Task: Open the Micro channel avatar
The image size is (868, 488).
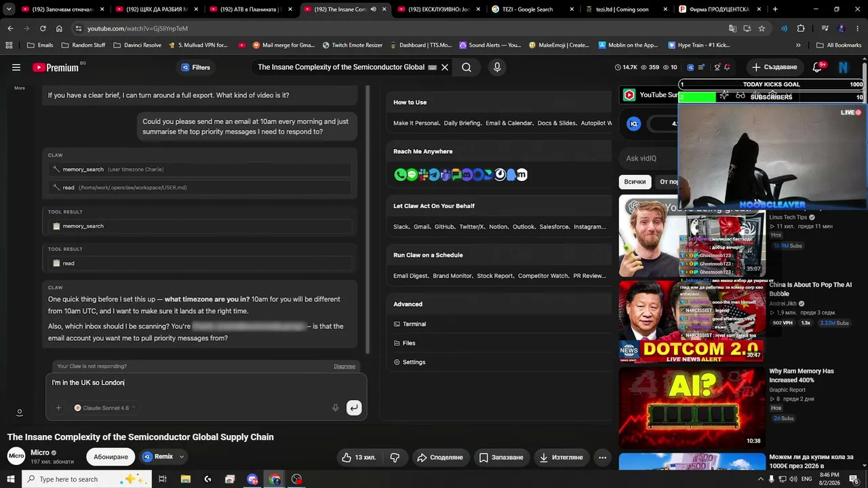Action: (16, 456)
